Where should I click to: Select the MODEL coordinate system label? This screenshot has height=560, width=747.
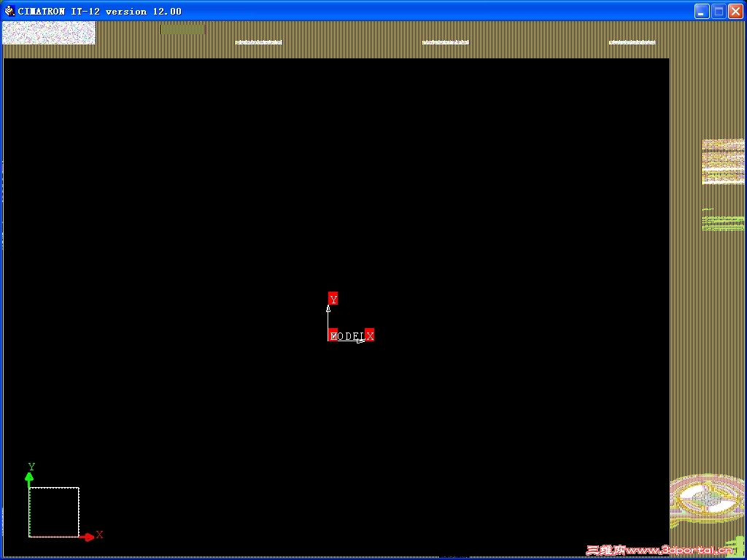347,336
